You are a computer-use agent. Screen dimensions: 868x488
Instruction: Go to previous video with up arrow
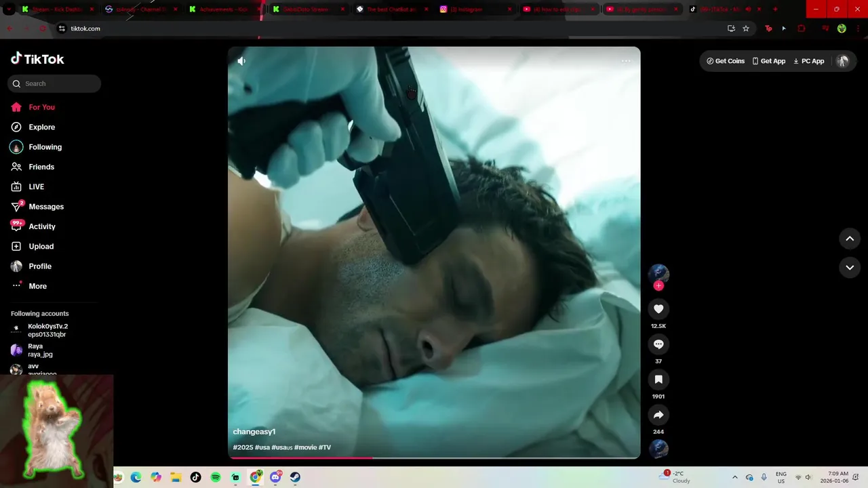850,239
